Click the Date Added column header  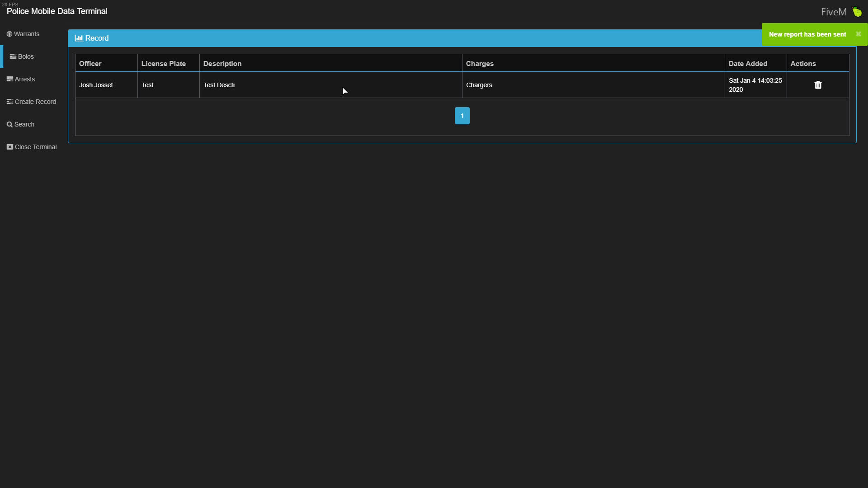click(x=748, y=64)
